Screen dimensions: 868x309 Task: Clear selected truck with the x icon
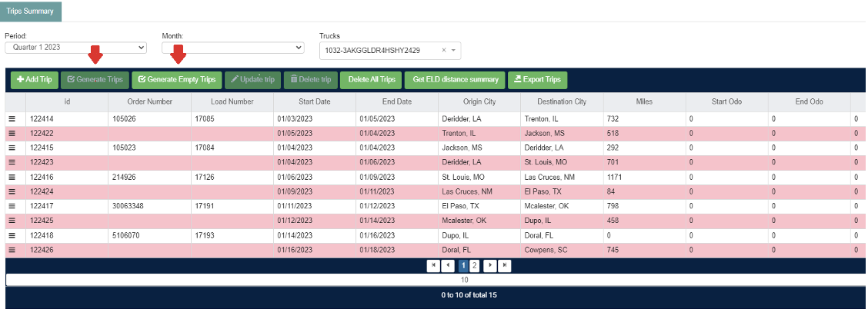coord(443,50)
